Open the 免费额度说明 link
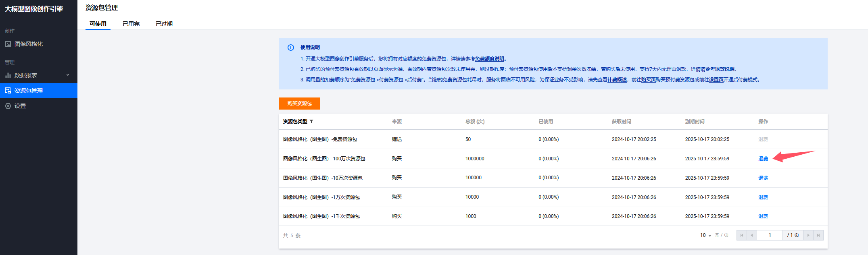Screen dimensions: 868x255 (489, 59)
